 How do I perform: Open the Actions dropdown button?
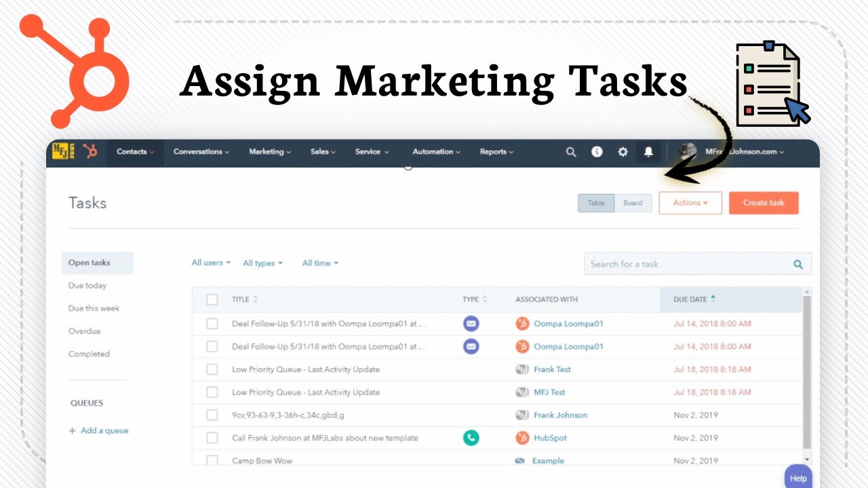(x=690, y=203)
